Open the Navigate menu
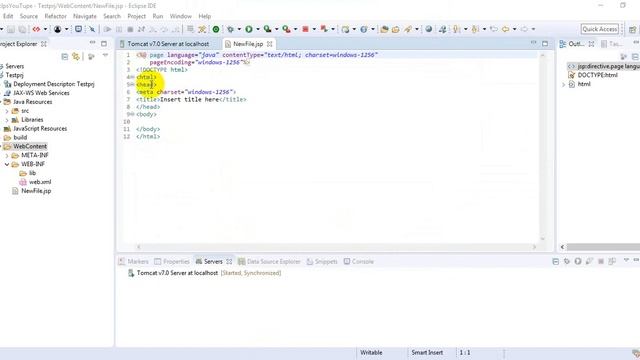This screenshot has width=640, height=360. [85, 16]
